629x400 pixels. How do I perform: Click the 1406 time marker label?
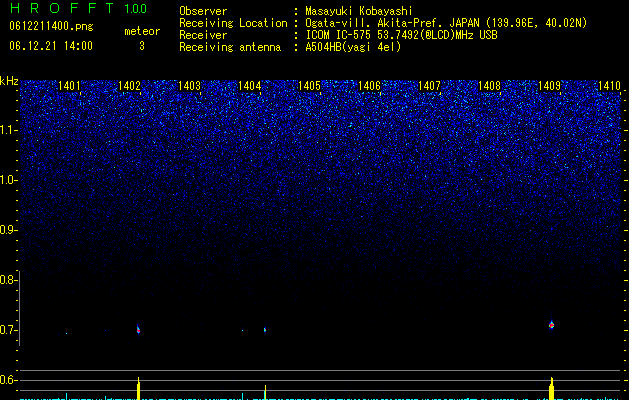[369, 85]
